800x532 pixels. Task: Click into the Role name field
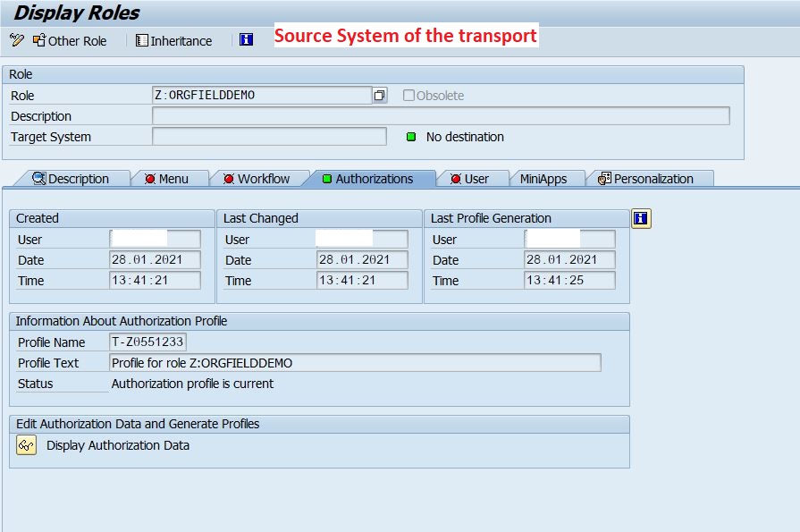click(262, 96)
